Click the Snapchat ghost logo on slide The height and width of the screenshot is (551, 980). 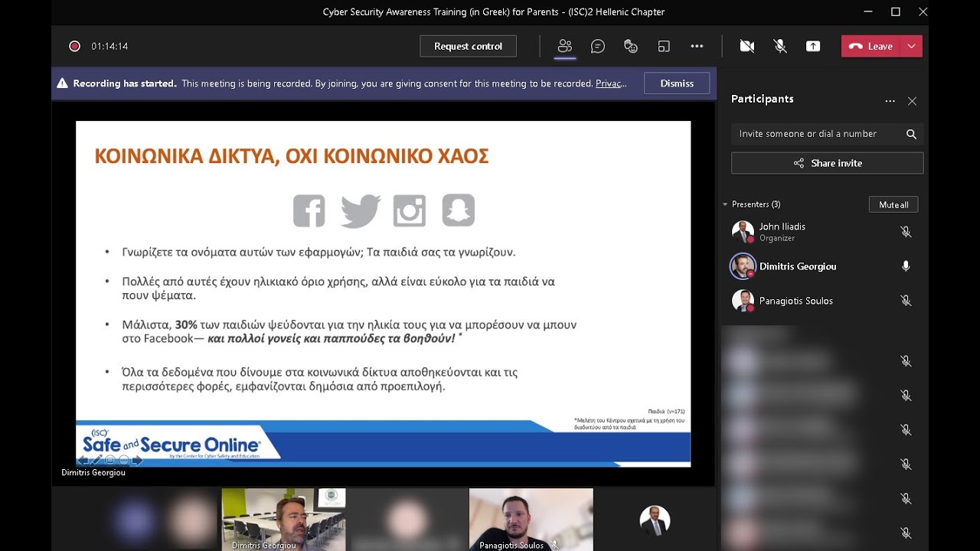coord(459,210)
